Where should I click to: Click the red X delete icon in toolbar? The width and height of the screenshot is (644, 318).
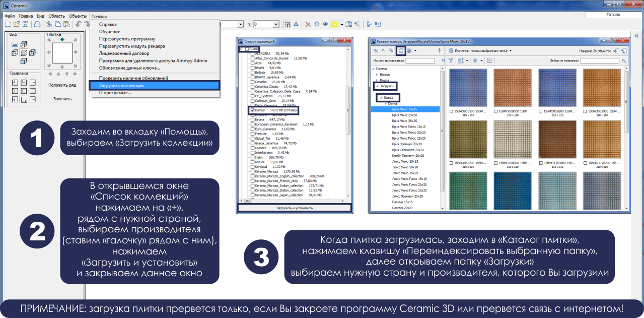coord(308,24)
